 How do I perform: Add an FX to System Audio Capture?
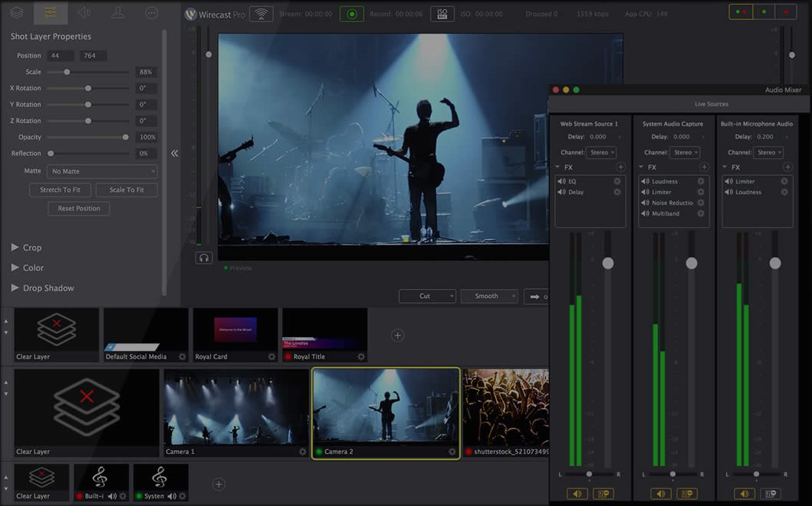(x=704, y=167)
